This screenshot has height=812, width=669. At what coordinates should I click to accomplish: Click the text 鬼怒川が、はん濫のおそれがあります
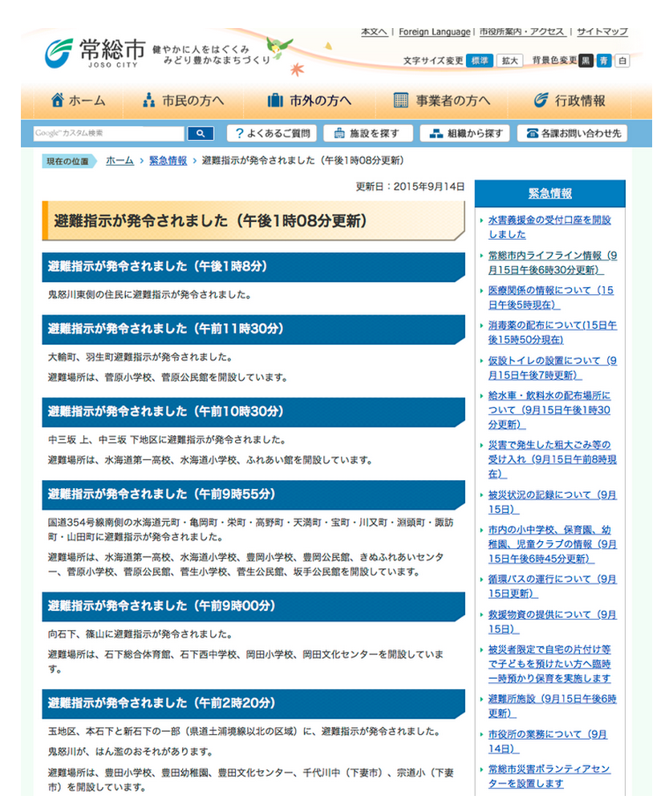(x=131, y=752)
